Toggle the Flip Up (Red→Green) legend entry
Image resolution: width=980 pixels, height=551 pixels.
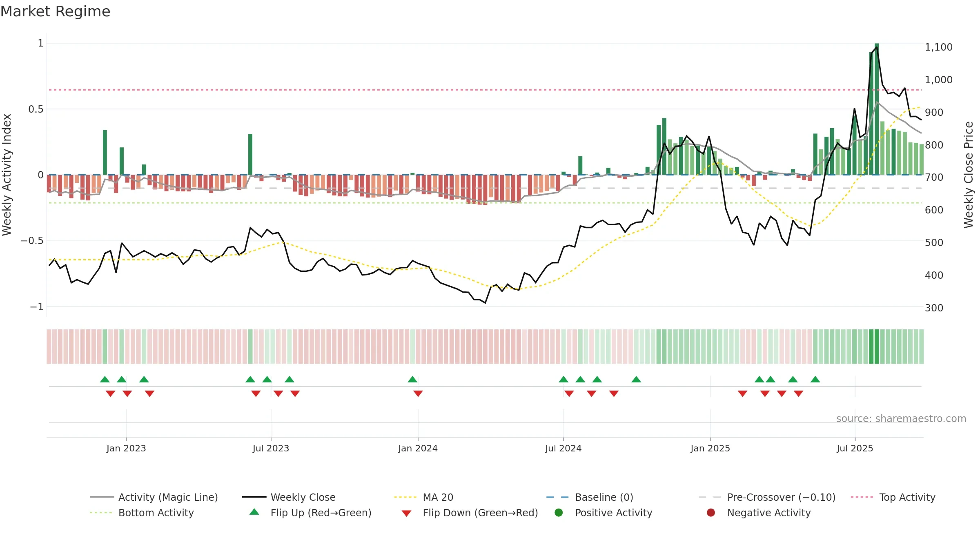coord(310,513)
